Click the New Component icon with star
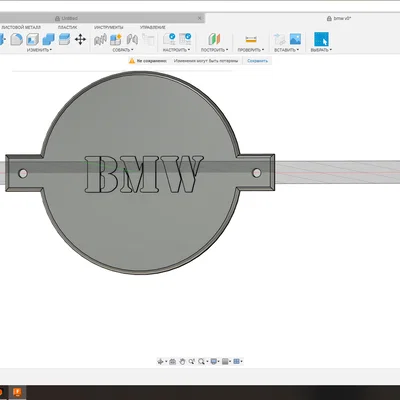 pos(116,39)
